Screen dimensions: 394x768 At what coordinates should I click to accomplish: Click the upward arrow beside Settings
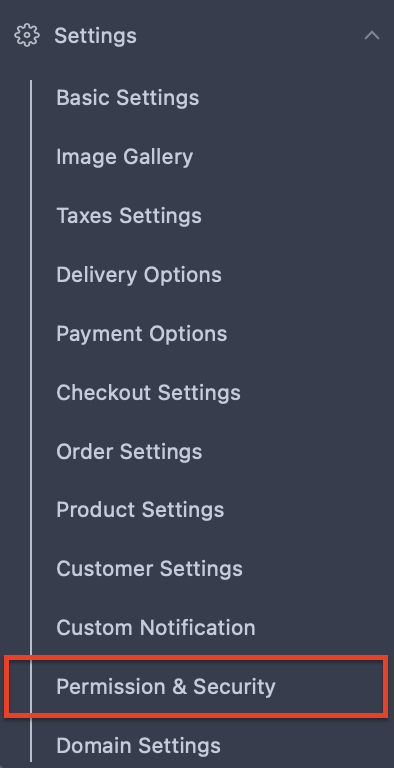click(372, 35)
